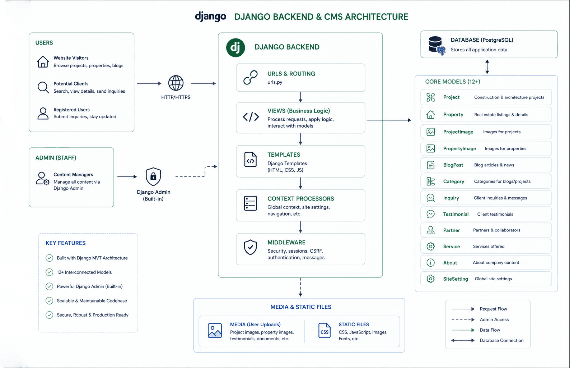Viewport: 588px width, 368px height.
Task: Click the green dj Django Backend badge
Action: [x=235, y=47]
